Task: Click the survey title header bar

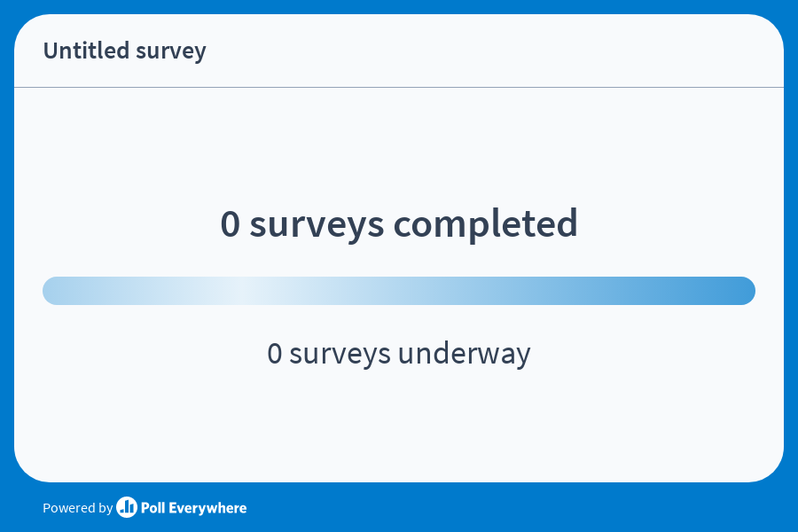Action: click(x=399, y=51)
